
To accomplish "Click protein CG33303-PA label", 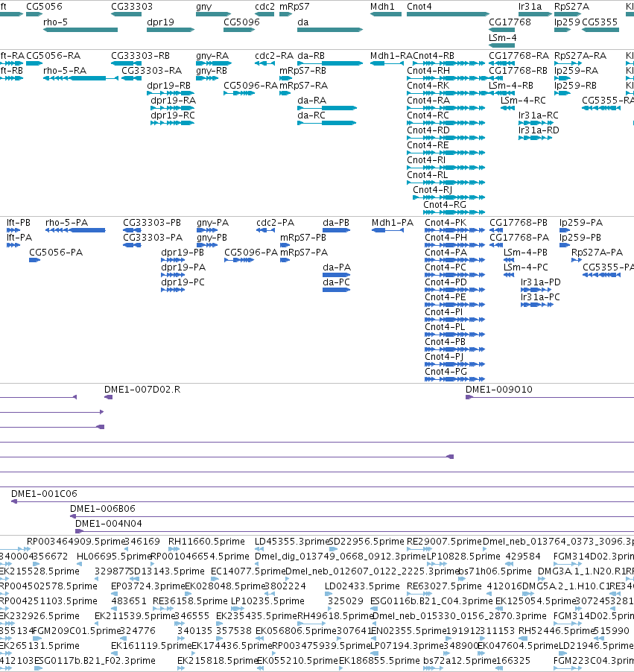I will click(153, 238).
